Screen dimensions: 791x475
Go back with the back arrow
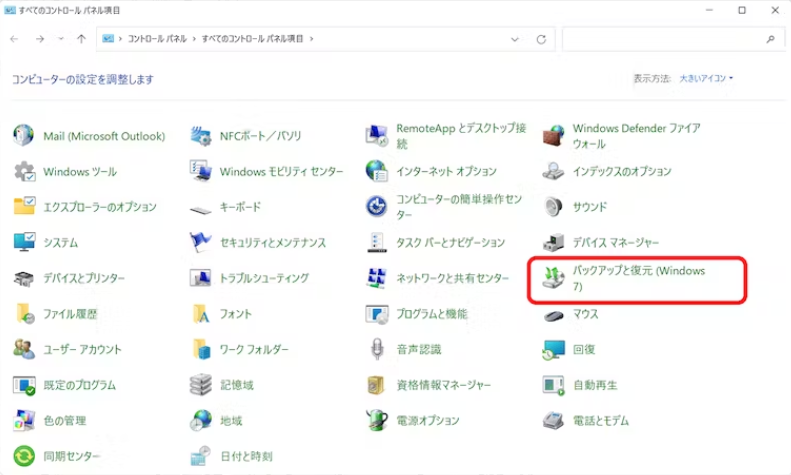[x=14, y=39]
